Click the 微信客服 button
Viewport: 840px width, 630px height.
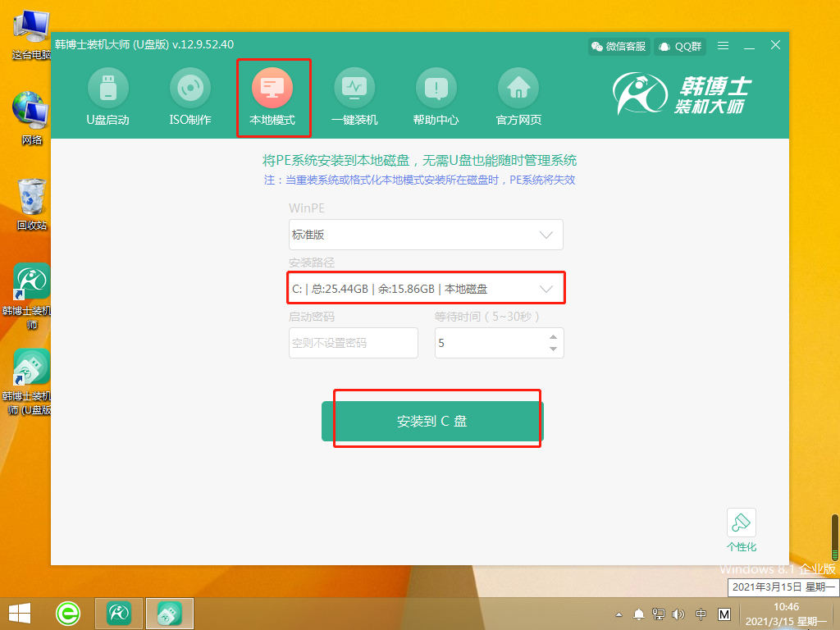point(619,47)
